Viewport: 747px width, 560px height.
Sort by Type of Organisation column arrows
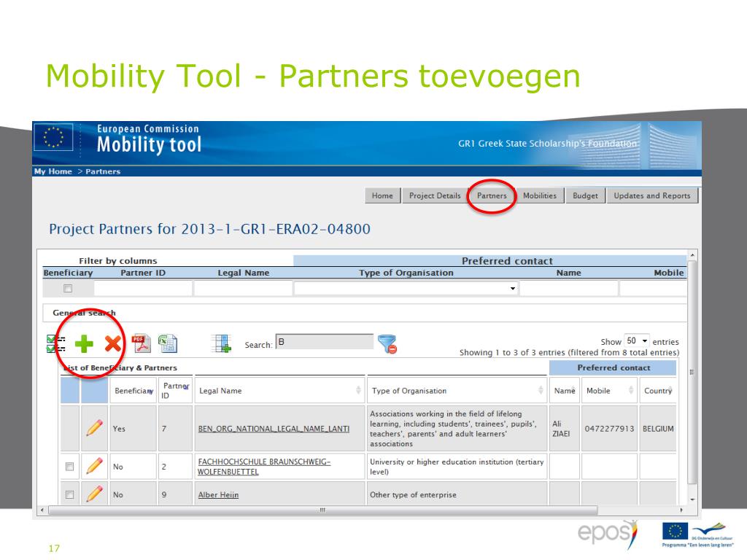coord(541,390)
